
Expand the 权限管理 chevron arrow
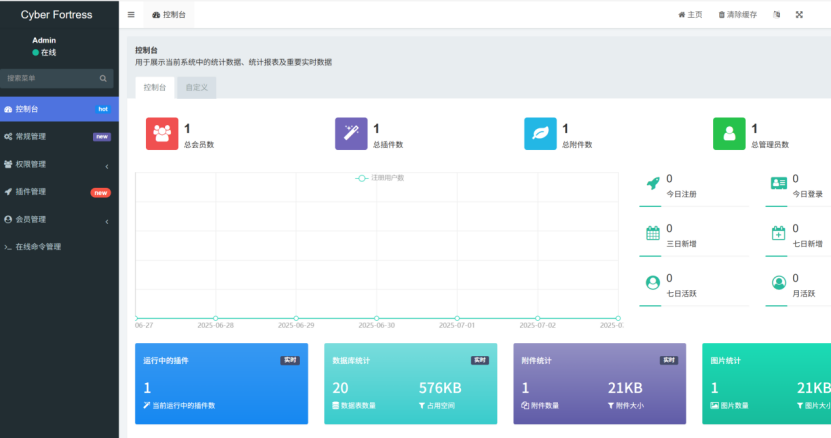[x=107, y=166]
